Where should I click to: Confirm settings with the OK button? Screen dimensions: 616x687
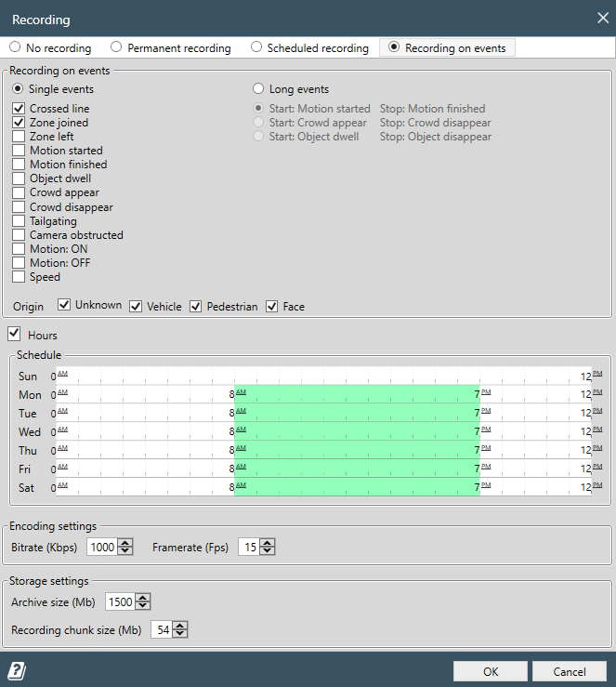point(490,671)
